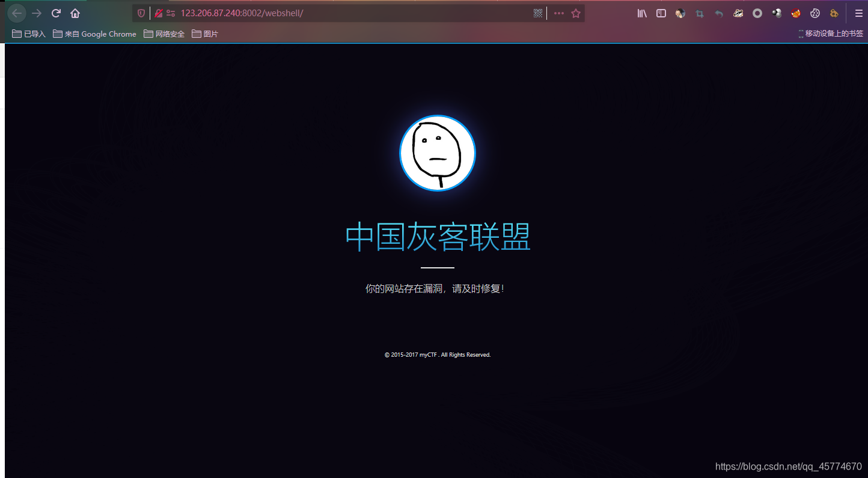Generate QR code for this page

pyautogui.click(x=538, y=13)
